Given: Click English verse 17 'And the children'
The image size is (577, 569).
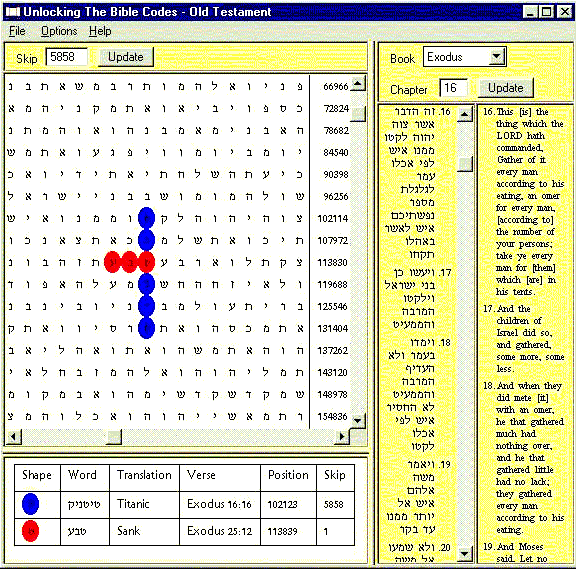Looking at the screenshot, I should [x=519, y=315].
